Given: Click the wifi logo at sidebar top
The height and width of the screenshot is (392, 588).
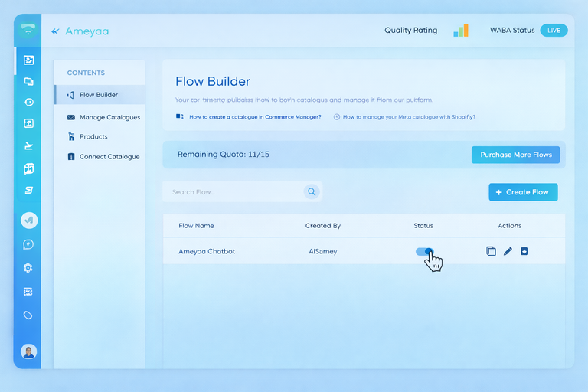Looking at the screenshot, I should tap(28, 31).
